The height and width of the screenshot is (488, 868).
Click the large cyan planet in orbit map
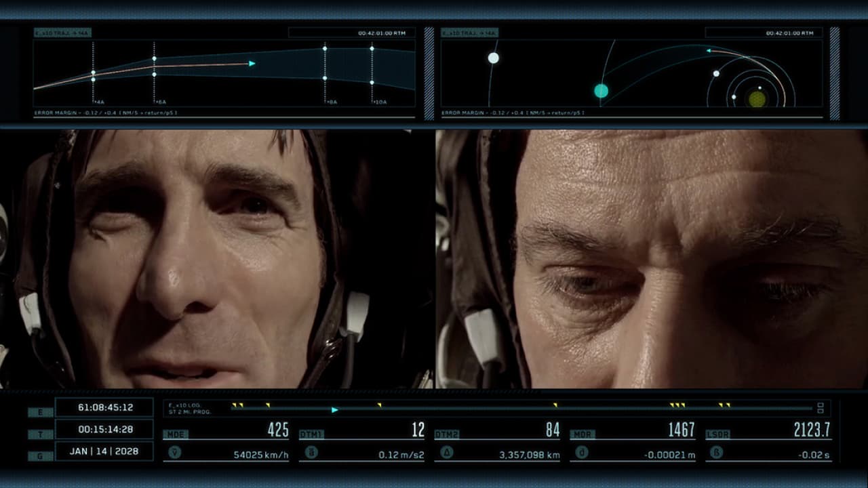tap(601, 91)
